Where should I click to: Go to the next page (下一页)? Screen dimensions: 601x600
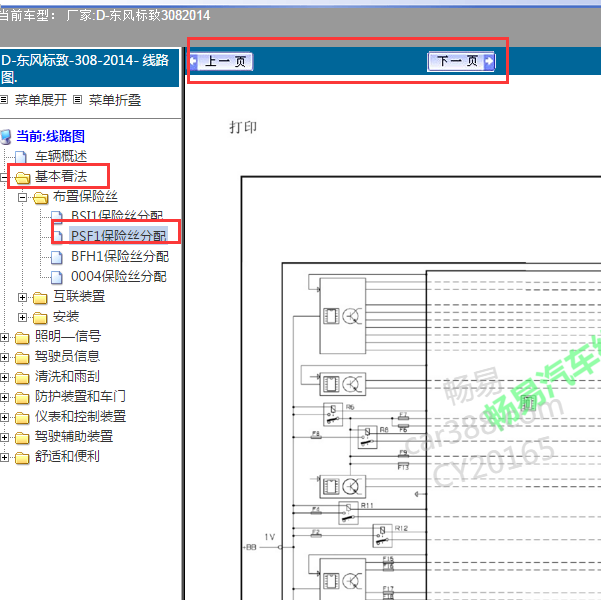click(461, 61)
